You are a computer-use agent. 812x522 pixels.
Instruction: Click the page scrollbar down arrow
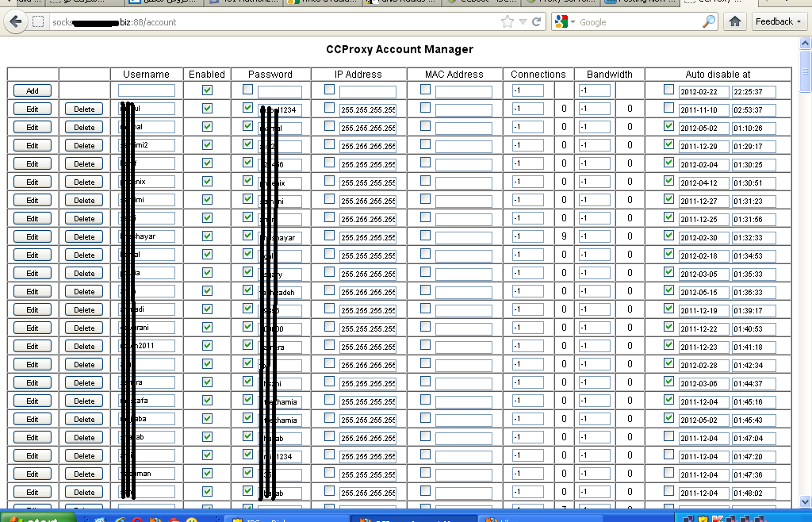click(x=805, y=501)
